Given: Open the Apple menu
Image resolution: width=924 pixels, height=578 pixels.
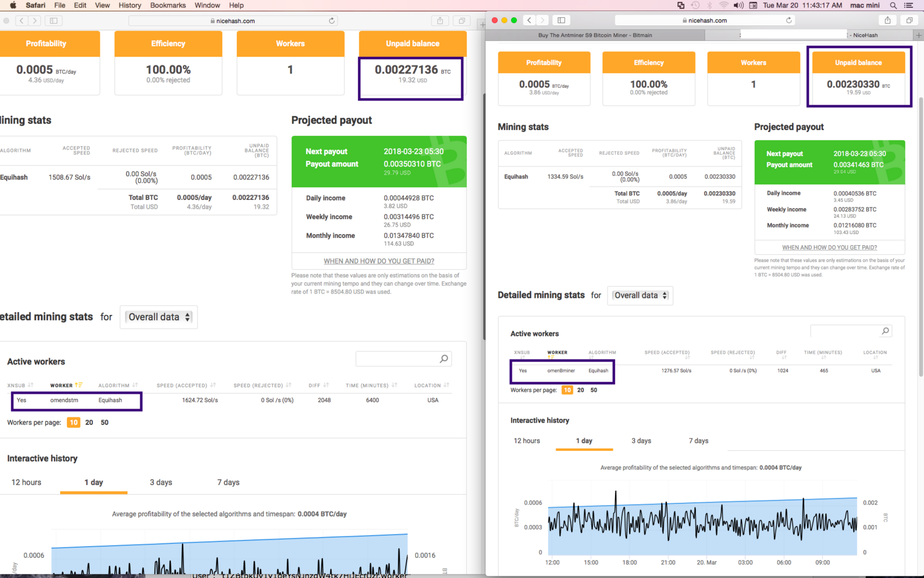Looking at the screenshot, I should point(13,5).
